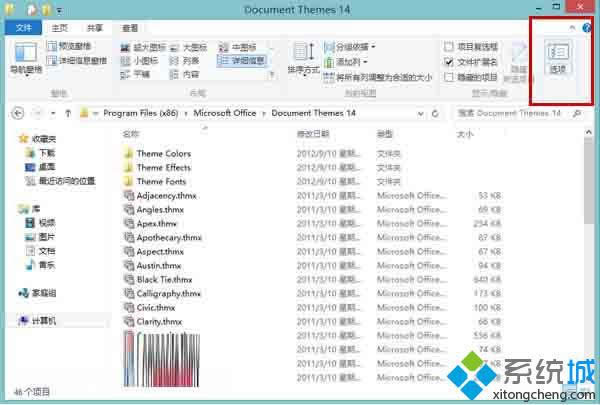Refresh the Document Themes 14 folder
The image size is (600, 405).
coord(435,114)
